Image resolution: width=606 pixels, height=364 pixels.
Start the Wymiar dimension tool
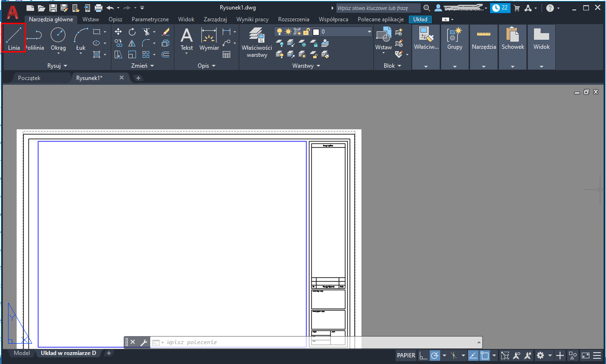[x=209, y=39]
